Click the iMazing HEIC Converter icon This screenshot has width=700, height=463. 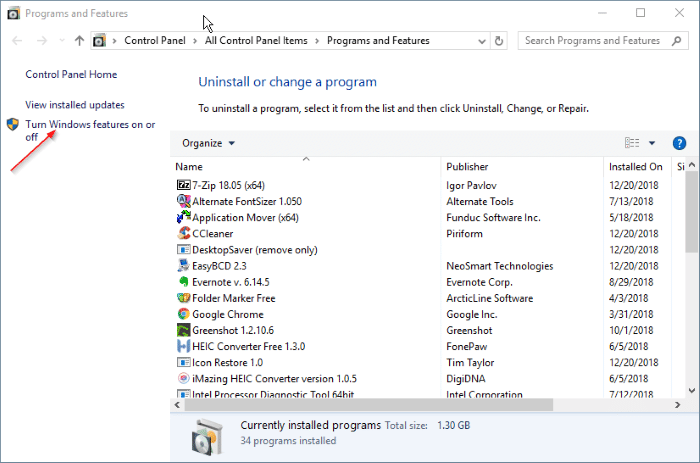(183, 378)
